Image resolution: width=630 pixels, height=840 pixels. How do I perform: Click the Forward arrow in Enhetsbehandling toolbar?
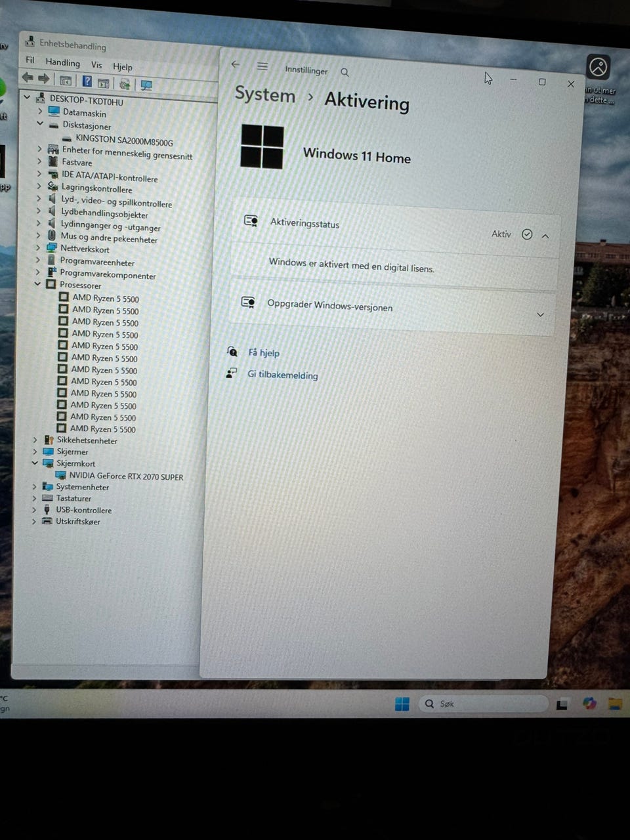click(x=44, y=79)
